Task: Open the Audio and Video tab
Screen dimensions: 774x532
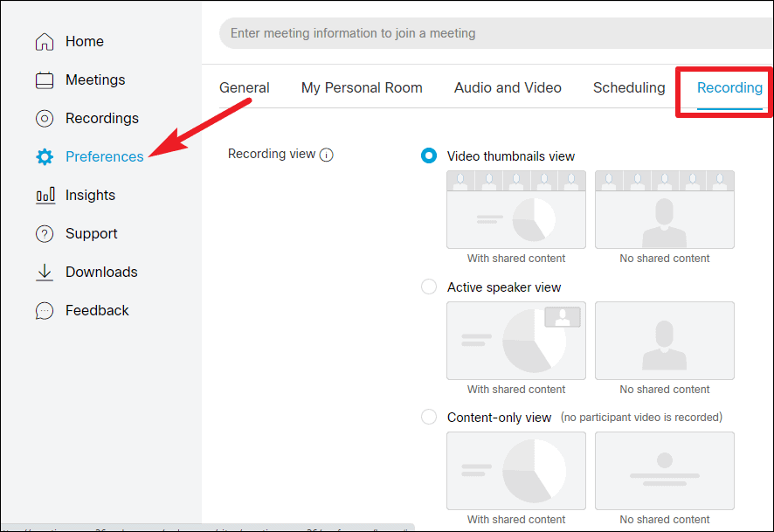Action: (x=508, y=88)
